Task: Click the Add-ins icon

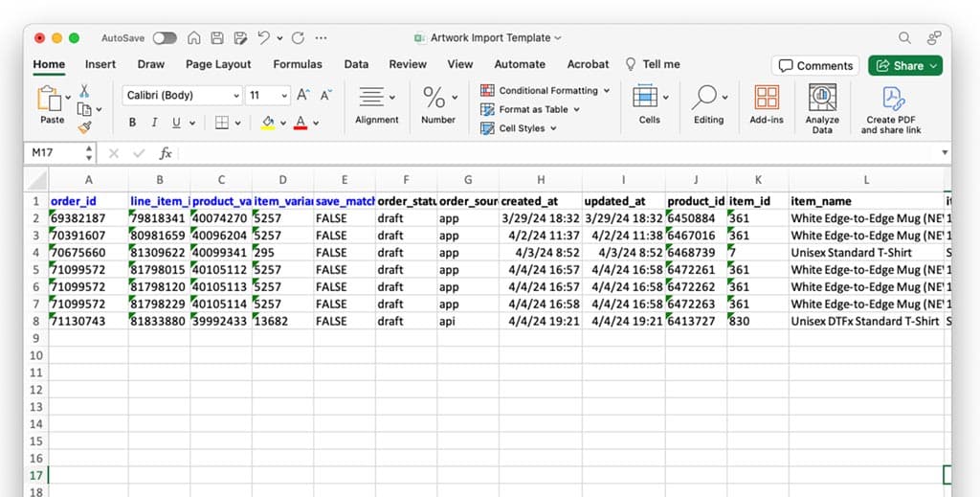Action: (x=766, y=107)
